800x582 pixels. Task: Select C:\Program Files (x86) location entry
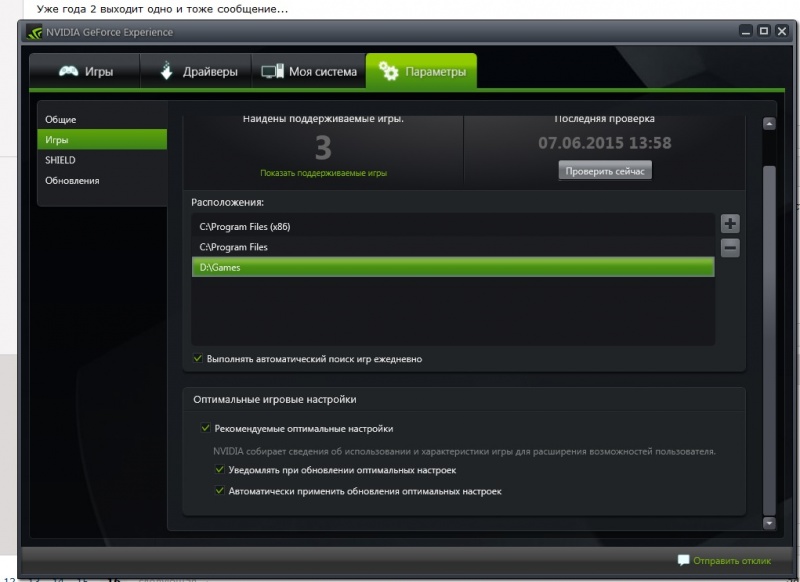[453, 226]
